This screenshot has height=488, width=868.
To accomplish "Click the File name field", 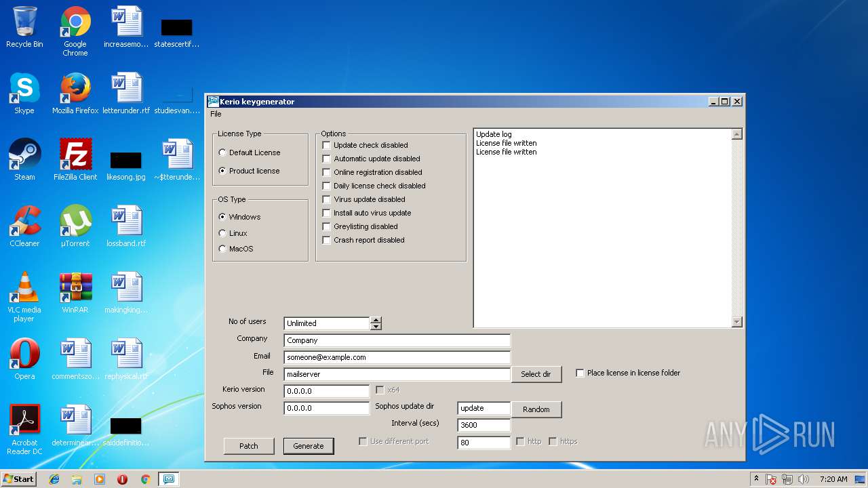I will 397,374.
